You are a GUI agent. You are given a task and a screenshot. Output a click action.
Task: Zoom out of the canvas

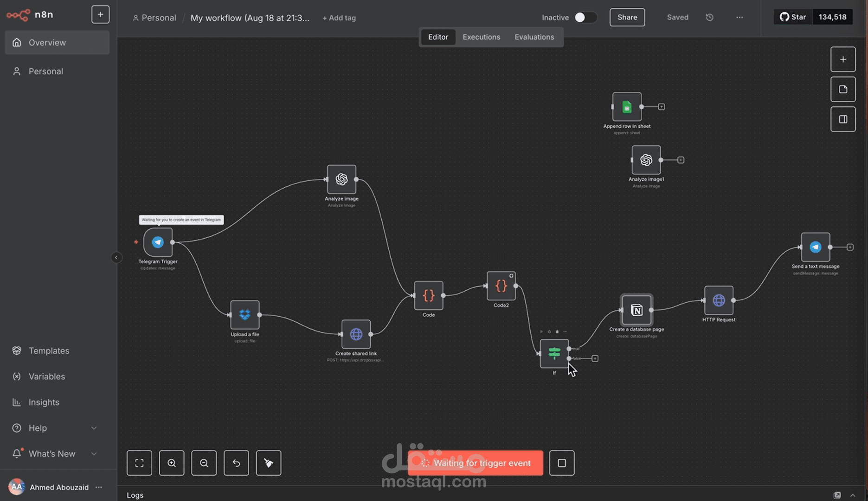tap(204, 463)
